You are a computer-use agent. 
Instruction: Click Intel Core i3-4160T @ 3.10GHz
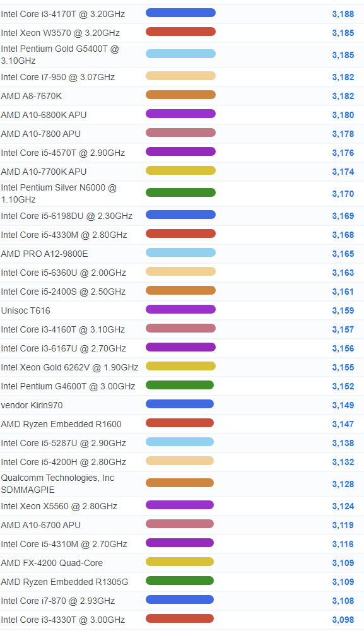(x=62, y=329)
